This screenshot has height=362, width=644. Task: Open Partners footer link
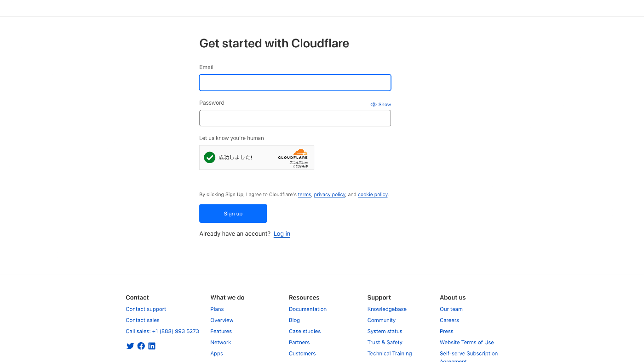click(x=299, y=342)
